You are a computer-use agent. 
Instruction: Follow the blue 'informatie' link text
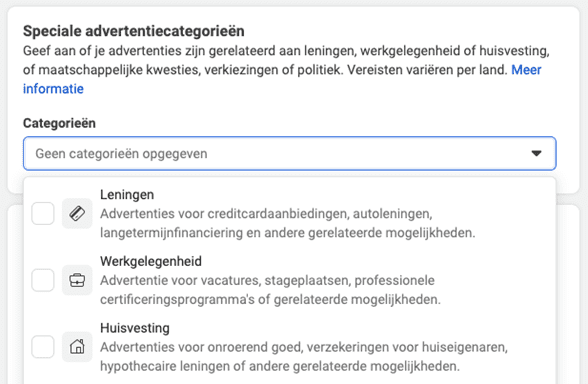(53, 89)
